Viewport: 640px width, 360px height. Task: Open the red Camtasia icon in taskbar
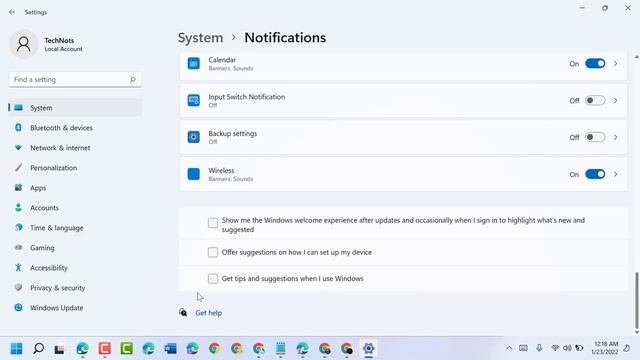coord(104,349)
